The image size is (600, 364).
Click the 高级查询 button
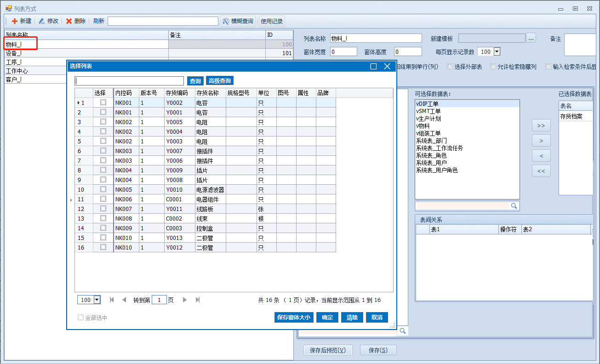219,81
